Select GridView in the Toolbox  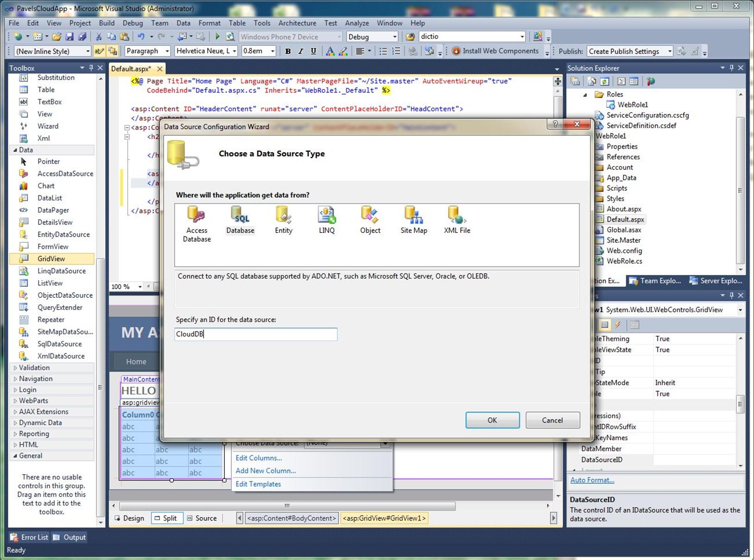coord(51,258)
